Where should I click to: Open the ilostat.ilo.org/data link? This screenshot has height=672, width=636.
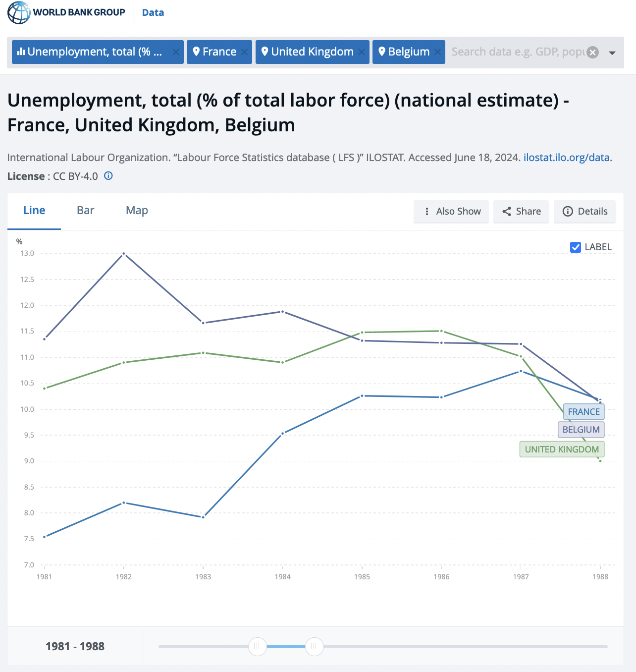click(566, 158)
